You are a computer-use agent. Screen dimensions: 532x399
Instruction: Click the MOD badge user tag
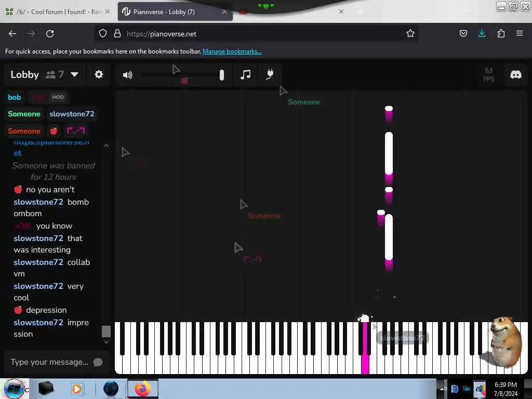click(x=58, y=97)
